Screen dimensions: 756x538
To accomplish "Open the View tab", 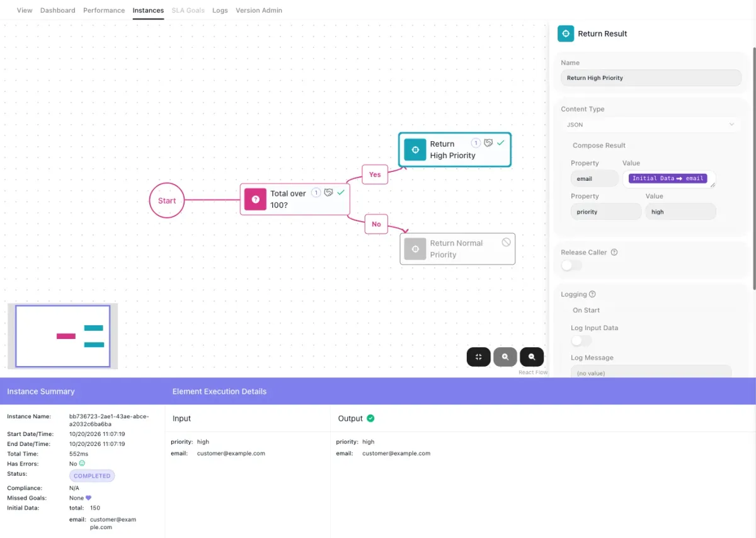I will coord(25,10).
